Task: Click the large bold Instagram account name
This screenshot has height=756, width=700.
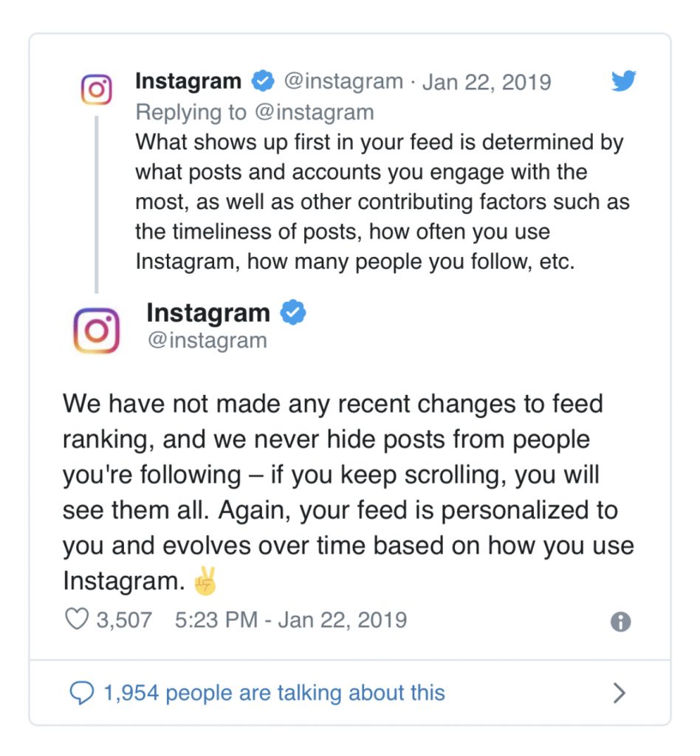Action: pos(208,312)
